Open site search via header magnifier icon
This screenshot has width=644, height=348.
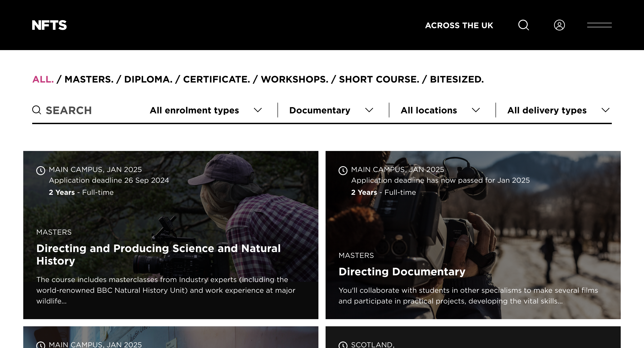coord(523,25)
